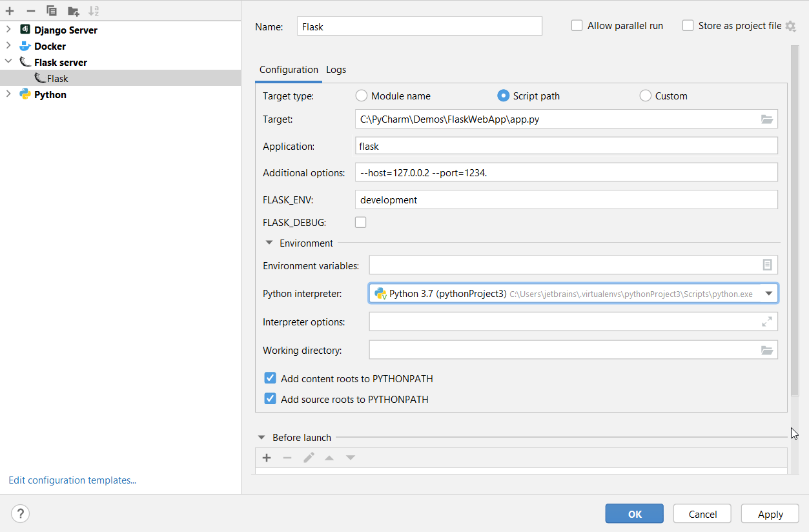The image size is (809, 532).
Task: Remove the selected configuration
Action: [x=30, y=11]
